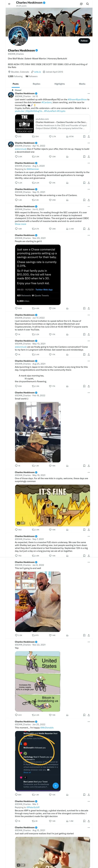Open the restaurant photo in "Small world" post
This screenshot has width=98, height=868.
pyautogui.click(x=37, y=432)
